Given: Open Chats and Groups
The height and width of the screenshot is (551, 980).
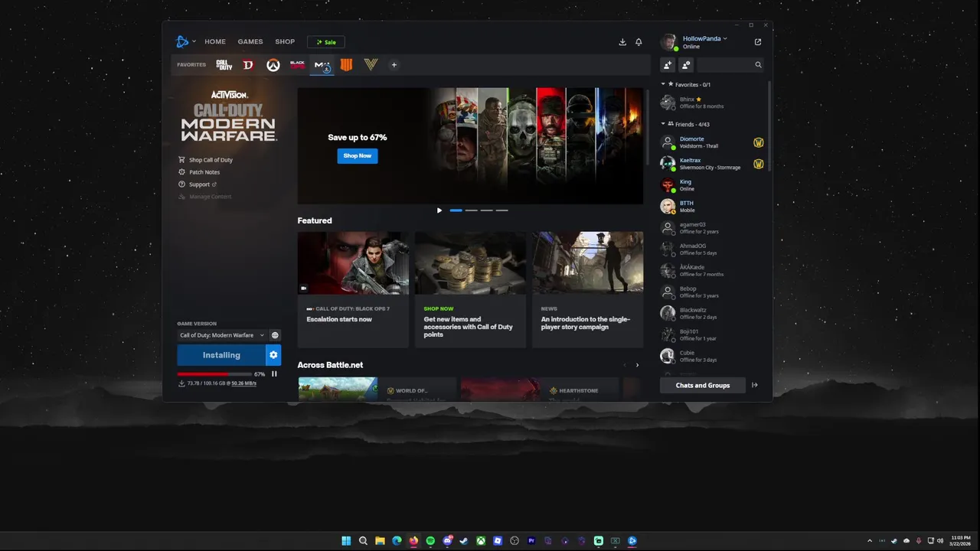Looking at the screenshot, I should (703, 385).
